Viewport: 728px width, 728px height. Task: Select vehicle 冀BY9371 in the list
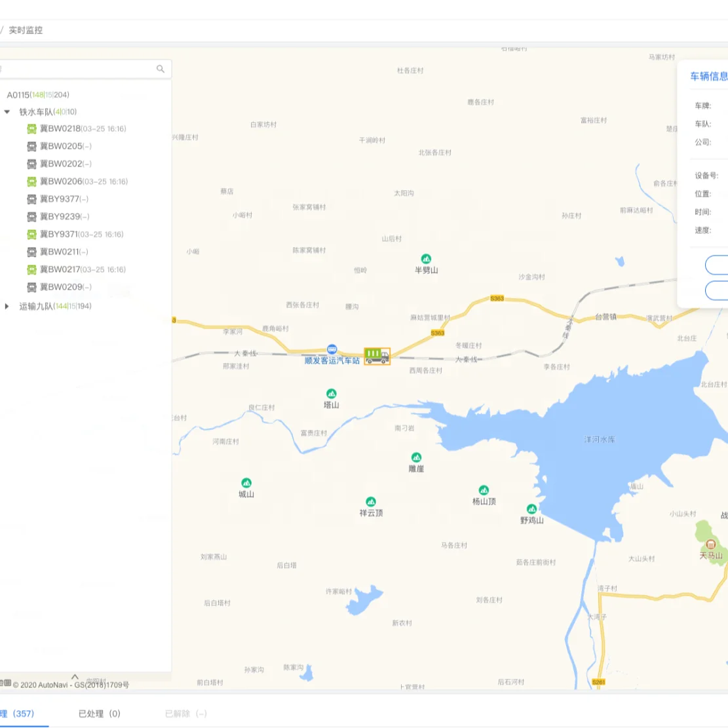[59, 234]
